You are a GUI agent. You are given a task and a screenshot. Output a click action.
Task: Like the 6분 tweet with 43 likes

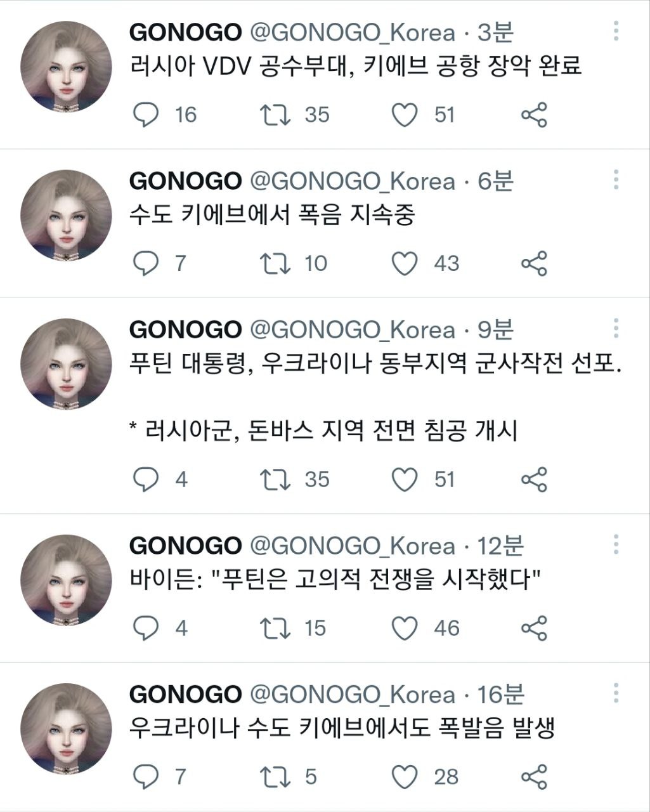click(405, 263)
